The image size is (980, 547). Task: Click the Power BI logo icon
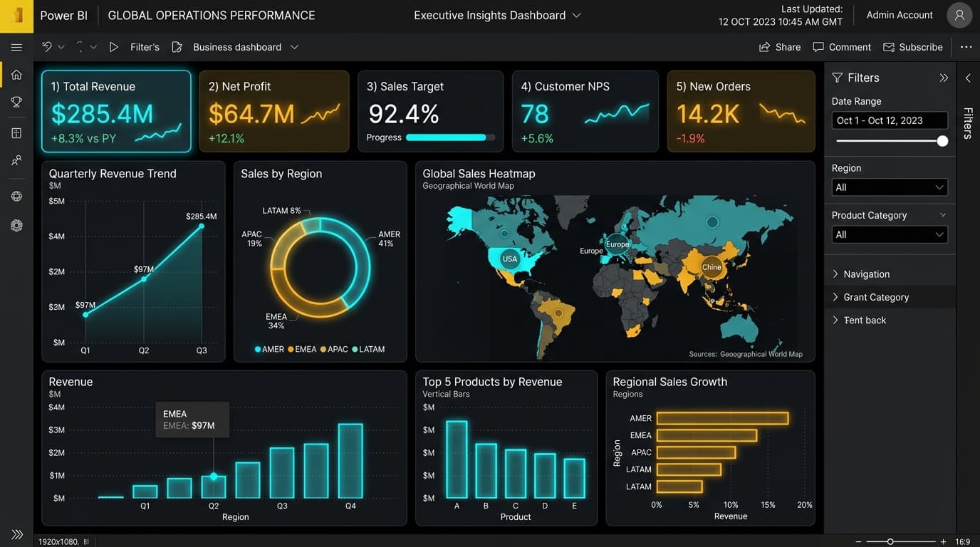click(x=16, y=16)
